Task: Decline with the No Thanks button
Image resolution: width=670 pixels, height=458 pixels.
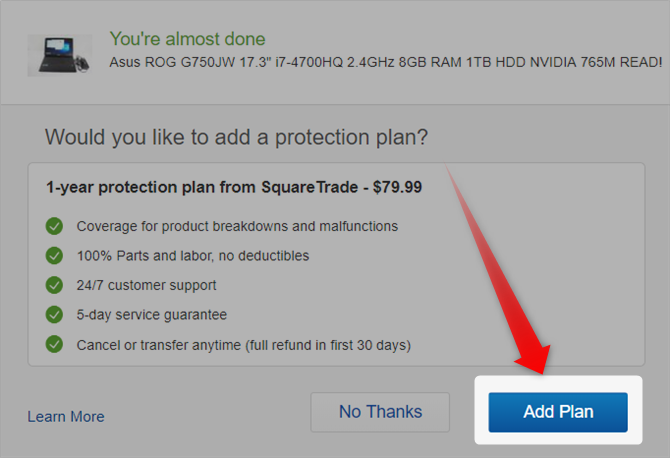Action: click(x=380, y=412)
